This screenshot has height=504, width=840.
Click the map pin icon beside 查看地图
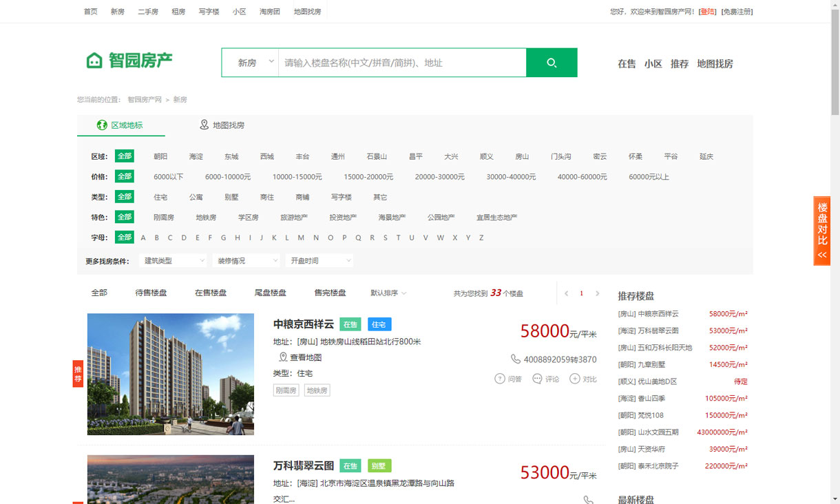(283, 357)
